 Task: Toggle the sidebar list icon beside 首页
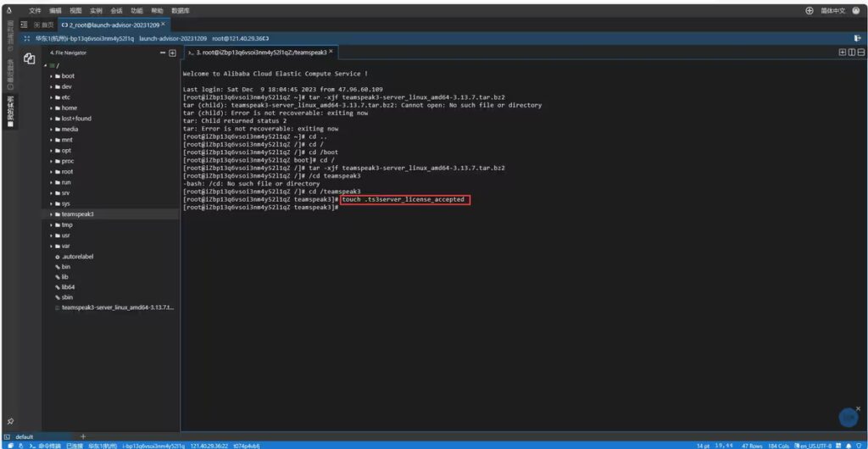point(24,25)
